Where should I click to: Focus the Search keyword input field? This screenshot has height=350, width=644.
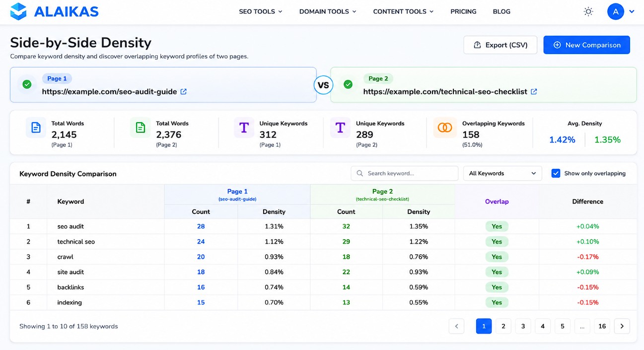[405, 173]
